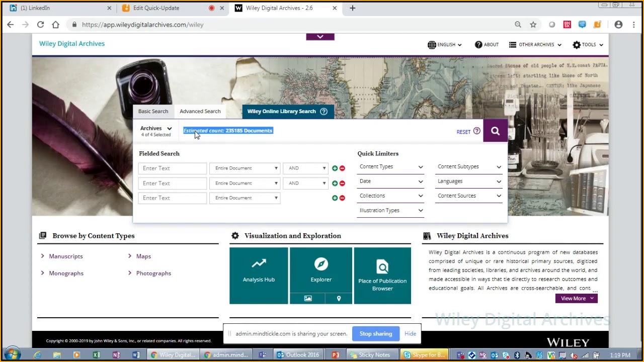This screenshot has width=644, height=362.
Task: Click the Other Archives list icon
Action: 513,45
